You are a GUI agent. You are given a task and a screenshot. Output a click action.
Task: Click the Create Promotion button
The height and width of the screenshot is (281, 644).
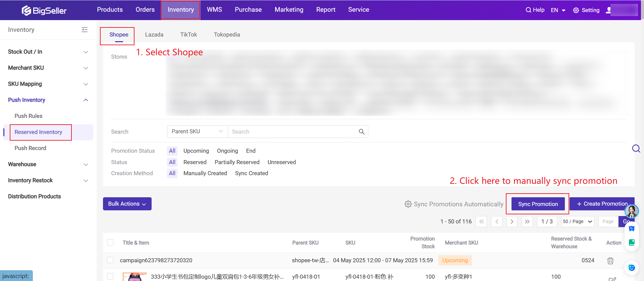[x=602, y=204]
